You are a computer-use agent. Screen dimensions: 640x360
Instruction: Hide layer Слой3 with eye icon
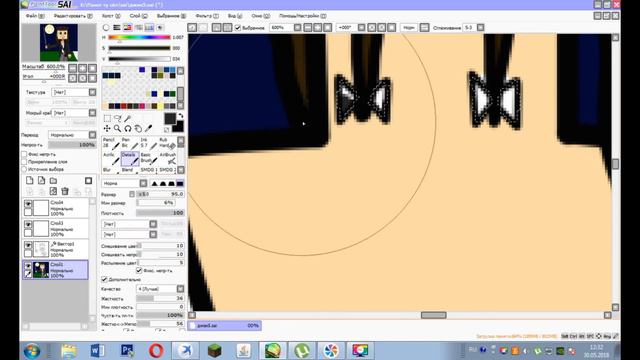click(x=28, y=224)
